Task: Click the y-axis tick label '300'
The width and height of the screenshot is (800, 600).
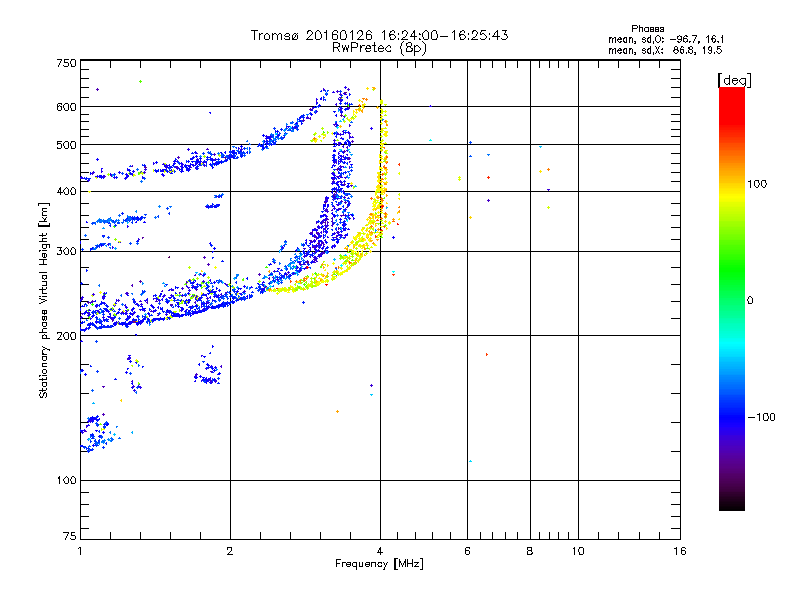Action: click(x=66, y=252)
